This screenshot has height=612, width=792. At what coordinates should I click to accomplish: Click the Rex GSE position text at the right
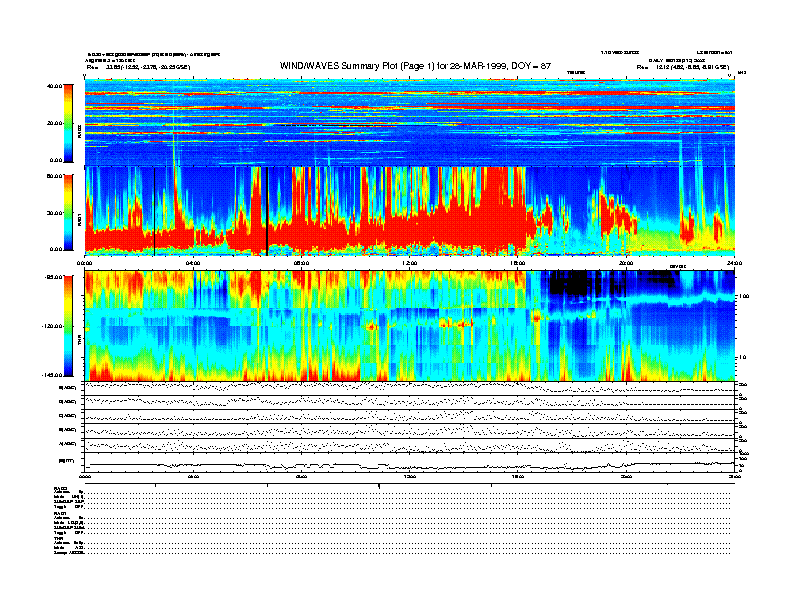682,67
